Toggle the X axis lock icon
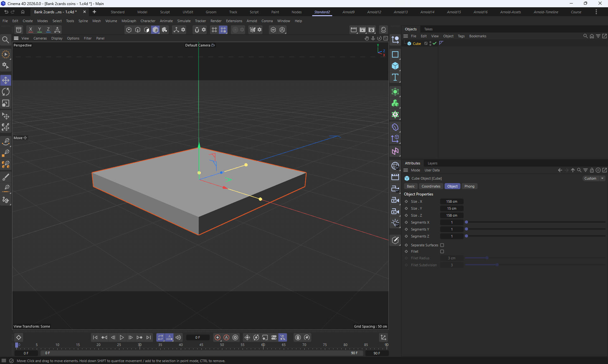This screenshot has width=608, height=364. [30, 30]
